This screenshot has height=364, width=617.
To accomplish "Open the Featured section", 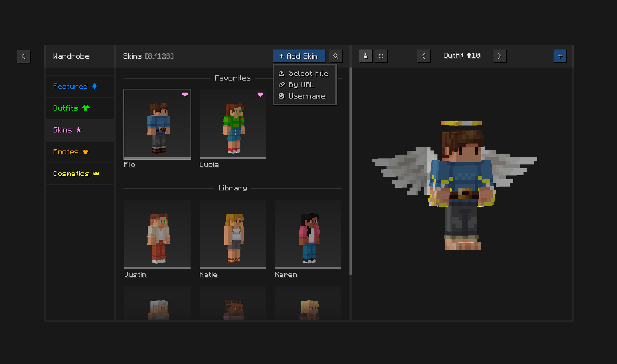I will click(70, 86).
